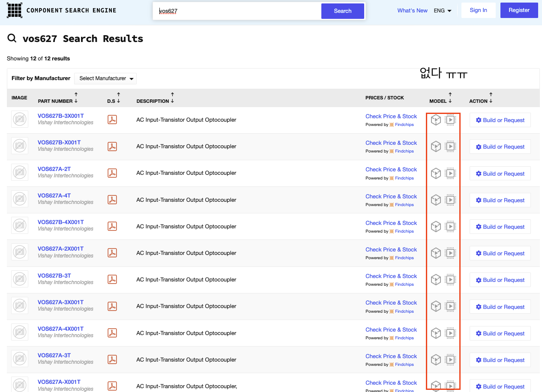
Task: Open the VOS627A-4T part number link
Action: [x=54, y=195]
